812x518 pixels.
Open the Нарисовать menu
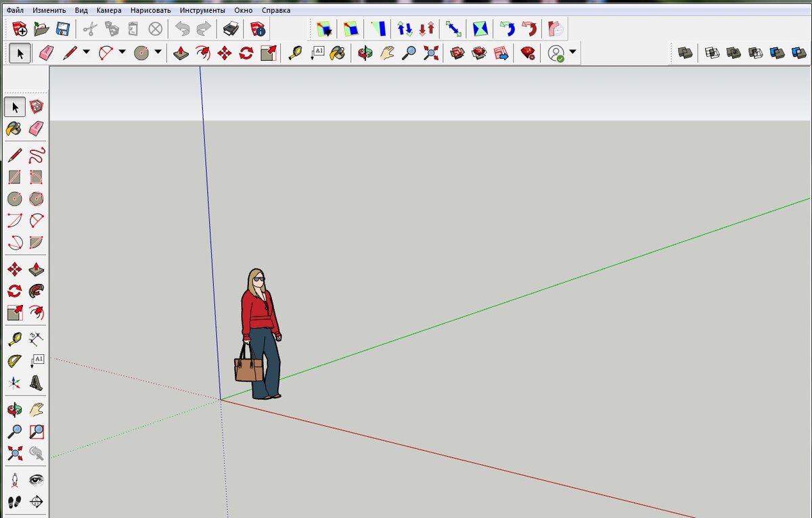151,10
